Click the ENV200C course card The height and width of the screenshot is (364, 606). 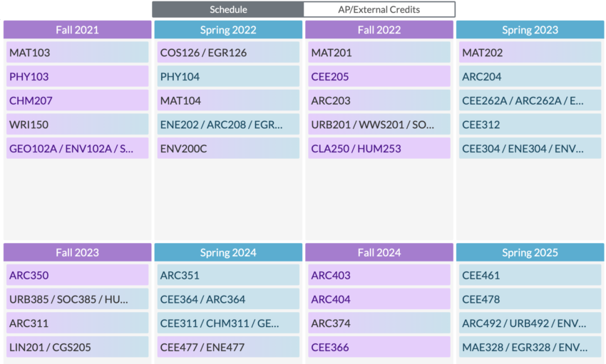[228, 148]
